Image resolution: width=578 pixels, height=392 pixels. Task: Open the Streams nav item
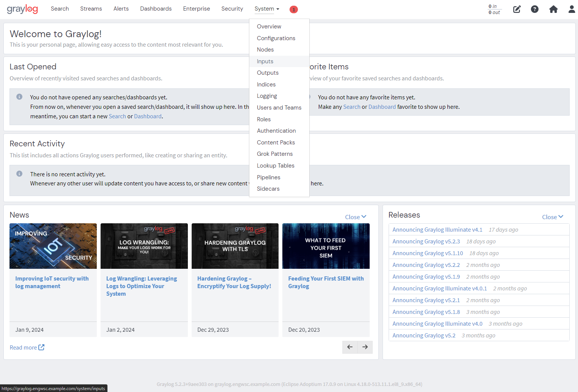point(91,9)
